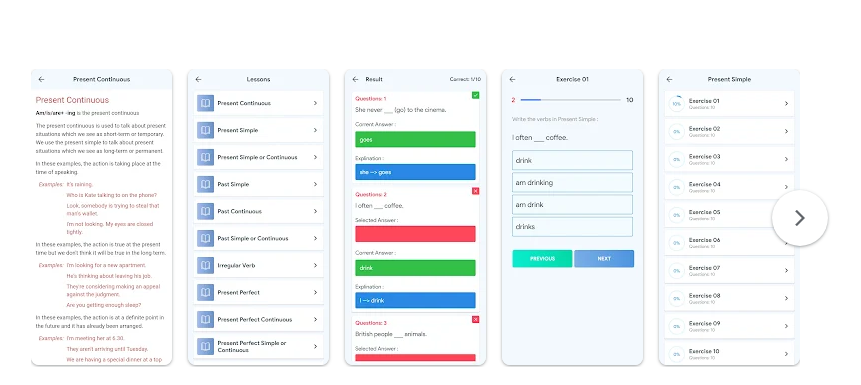Click the Past Continuous book icon

[x=205, y=211]
